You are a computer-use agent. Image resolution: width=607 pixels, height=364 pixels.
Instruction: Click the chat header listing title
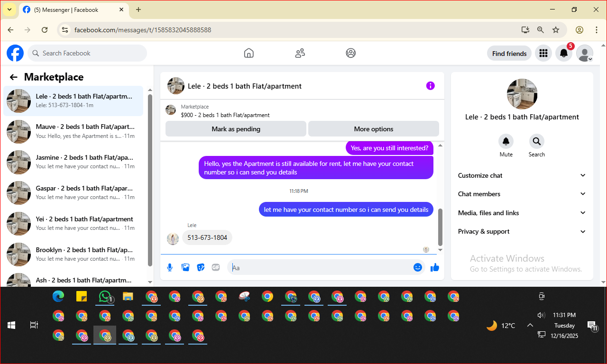[x=245, y=86]
